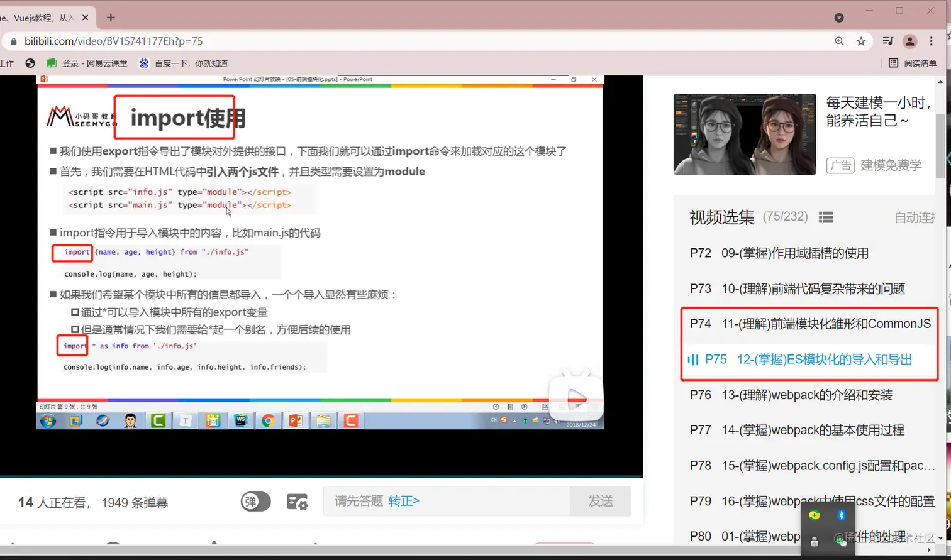The width and height of the screenshot is (951, 560).
Task: Toggle the 弹 danmaku switch
Action: tap(255, 502)
